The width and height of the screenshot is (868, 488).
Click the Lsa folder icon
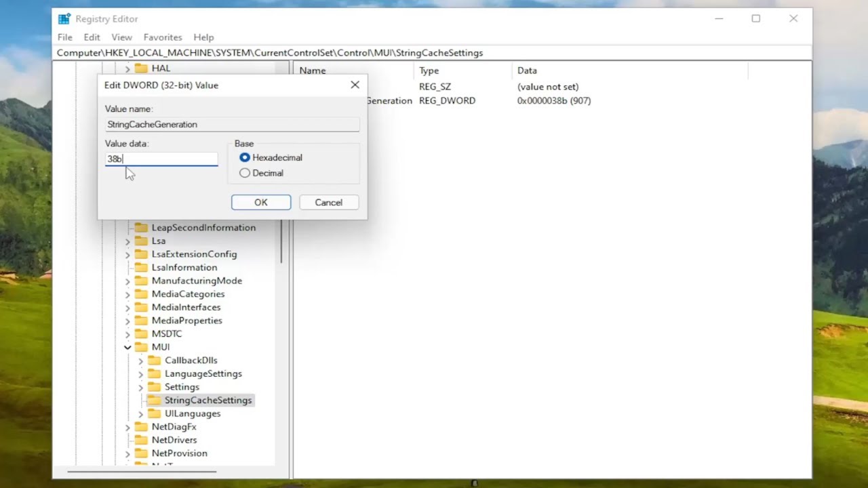[141, 241]
